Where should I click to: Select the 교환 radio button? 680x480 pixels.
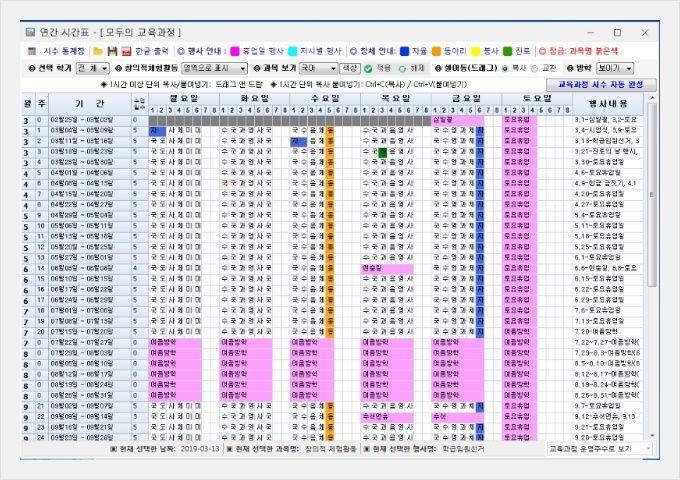point(535,69)
